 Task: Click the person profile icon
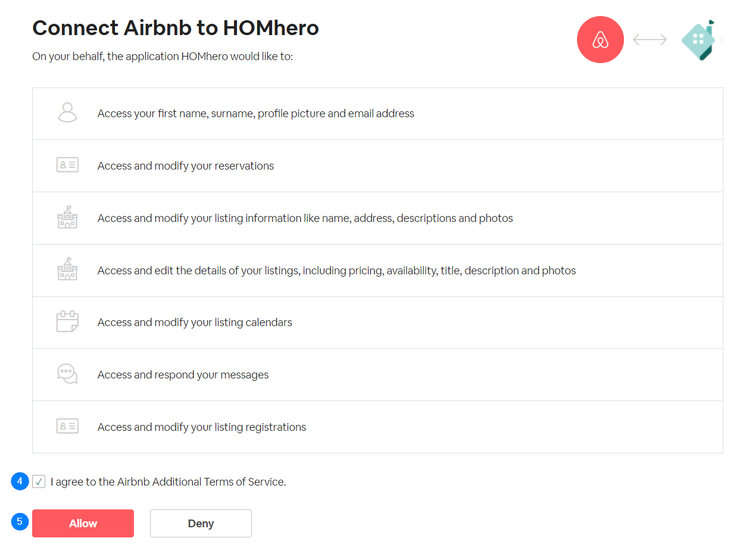[x=67, y=113]
